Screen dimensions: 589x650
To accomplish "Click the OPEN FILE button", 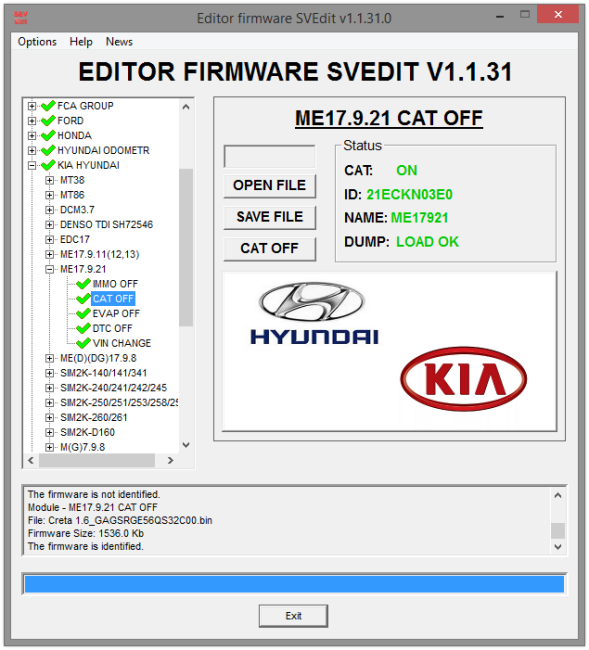I will pos(269,185).
